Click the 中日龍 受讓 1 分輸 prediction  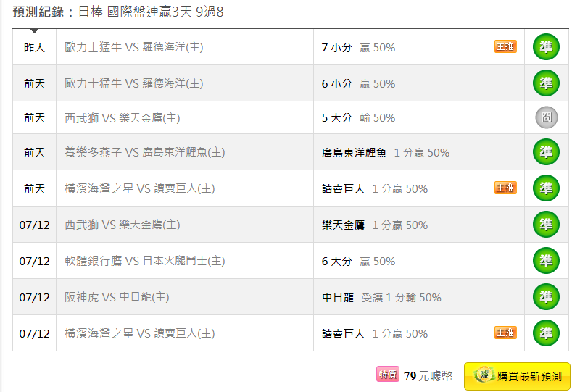[381, 297]
